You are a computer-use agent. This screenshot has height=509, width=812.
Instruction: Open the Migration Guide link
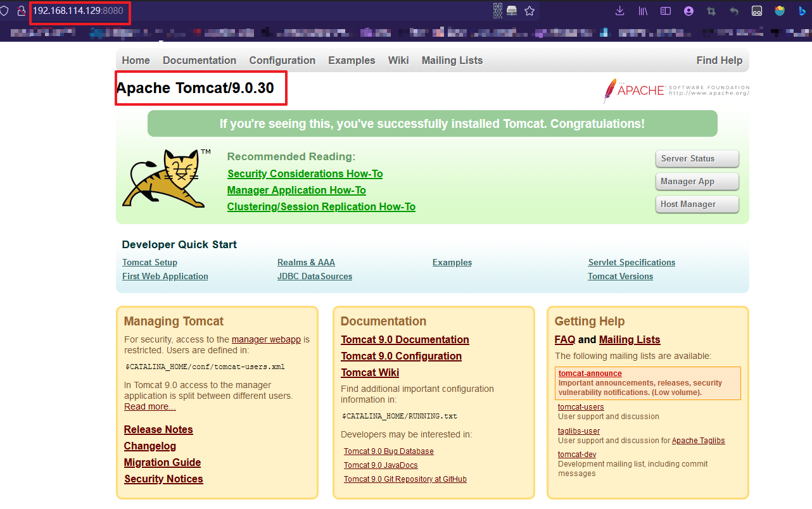tap(162, 462)
